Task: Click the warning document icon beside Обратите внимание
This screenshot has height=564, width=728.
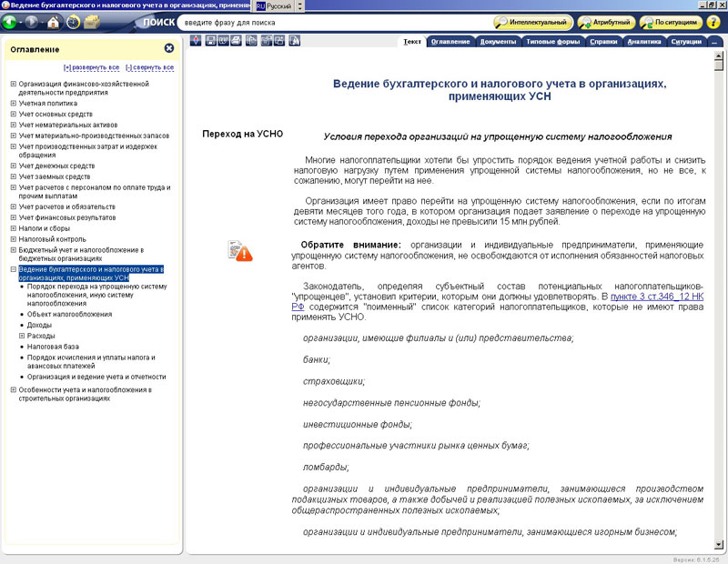Action: click(x=240, y=251)
